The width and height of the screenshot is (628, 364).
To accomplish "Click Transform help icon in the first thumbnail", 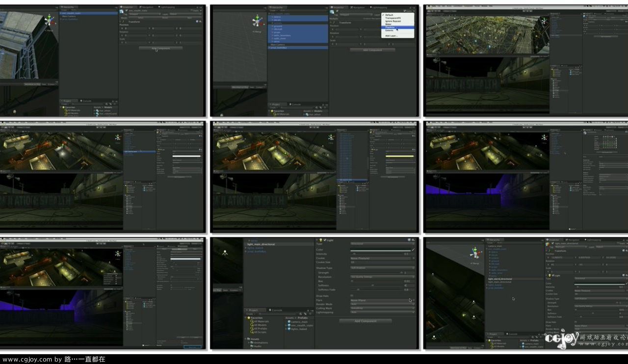I will [197, 22].
